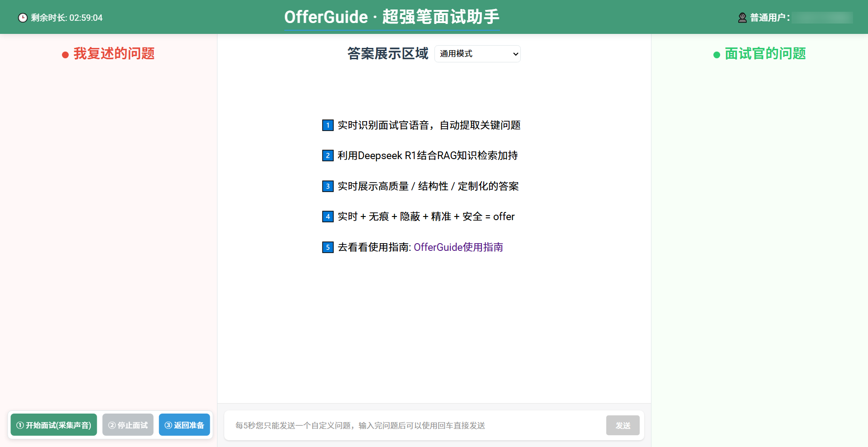Click the blue number 1 badge
Screen dimensions: 868x447
tap(328, 125)
